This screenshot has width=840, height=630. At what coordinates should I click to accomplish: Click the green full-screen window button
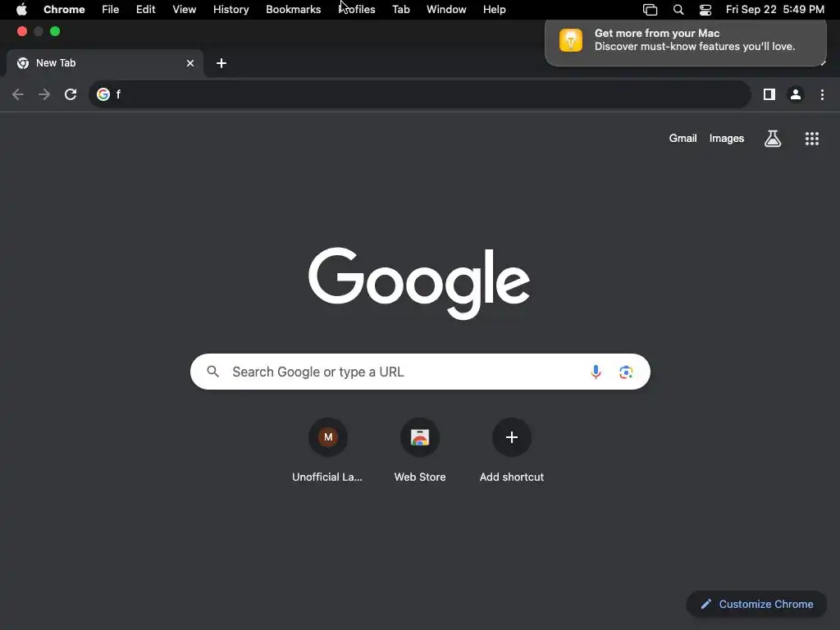(x=55, y=32)
